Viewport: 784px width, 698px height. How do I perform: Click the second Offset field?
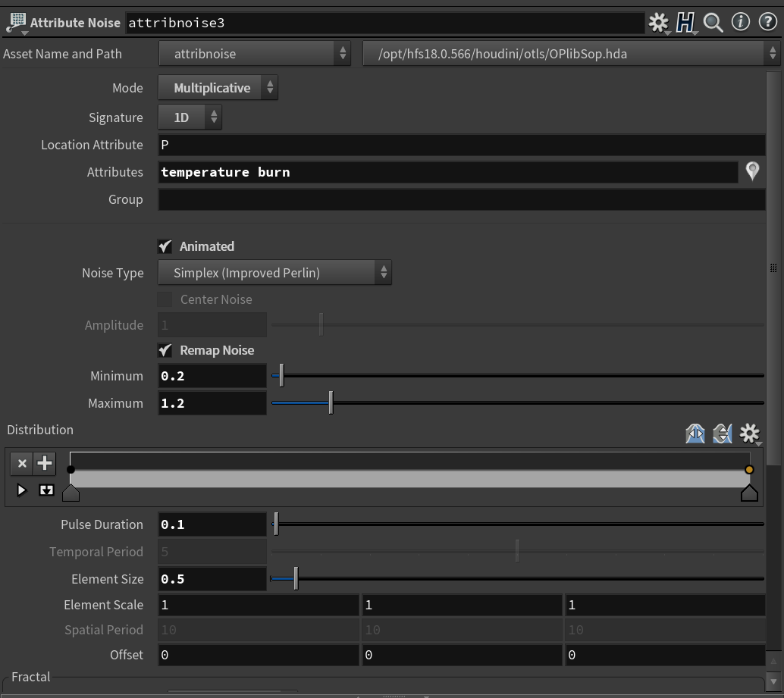[462, 655]
